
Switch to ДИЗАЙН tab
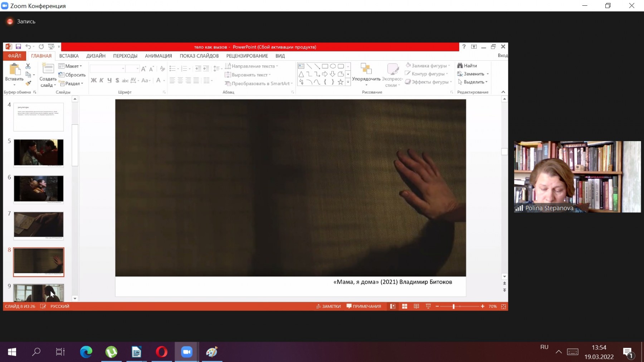pyautogui.click(x=96, y=56)
